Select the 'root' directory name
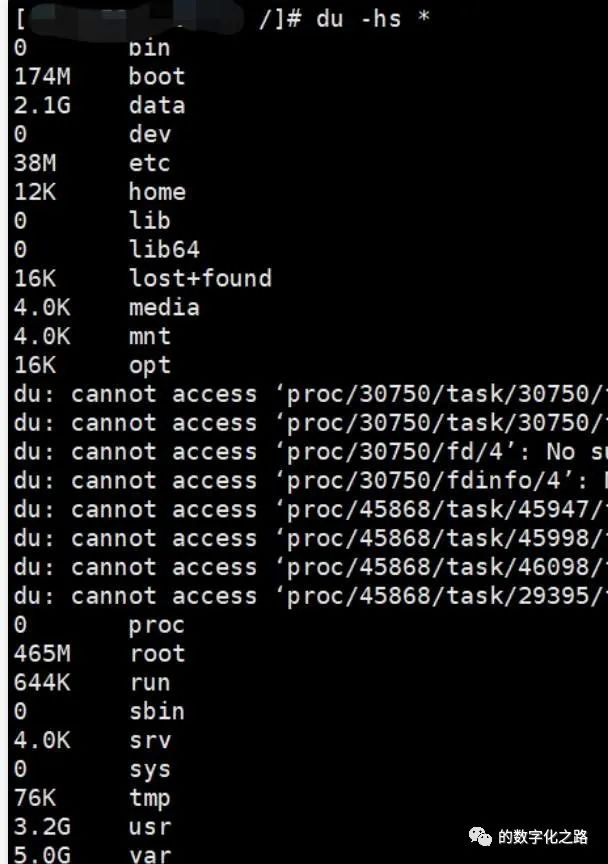 click(157, 654)
